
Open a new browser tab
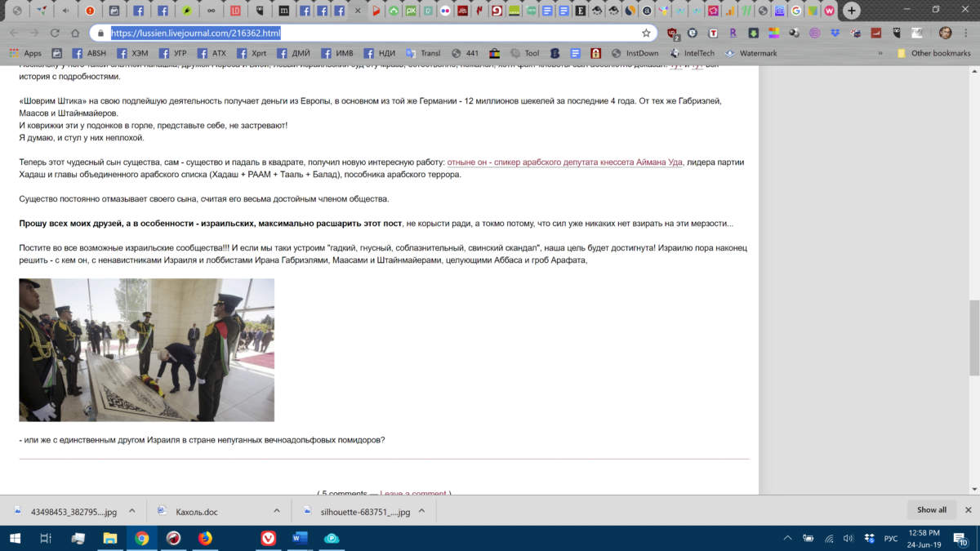tap(852, 11)
